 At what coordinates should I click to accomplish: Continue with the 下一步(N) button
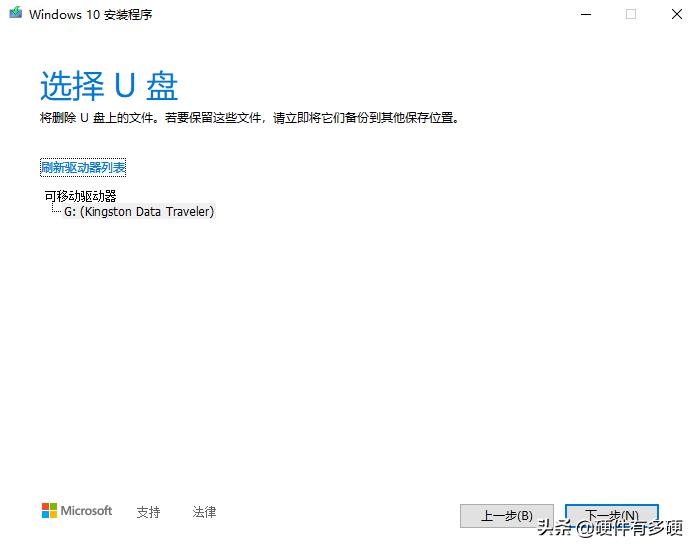612,516
